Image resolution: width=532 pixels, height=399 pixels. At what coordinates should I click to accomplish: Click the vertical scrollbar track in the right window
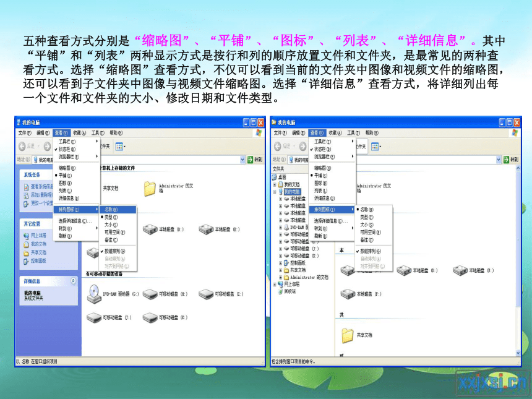click(518, 261)
